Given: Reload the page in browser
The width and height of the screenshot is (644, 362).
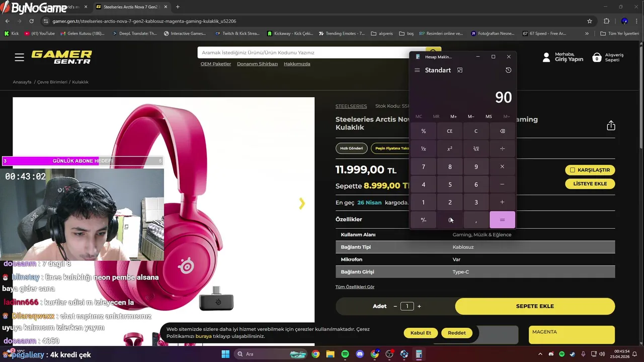Looking at the screenshot, I should tap(31, 21).
